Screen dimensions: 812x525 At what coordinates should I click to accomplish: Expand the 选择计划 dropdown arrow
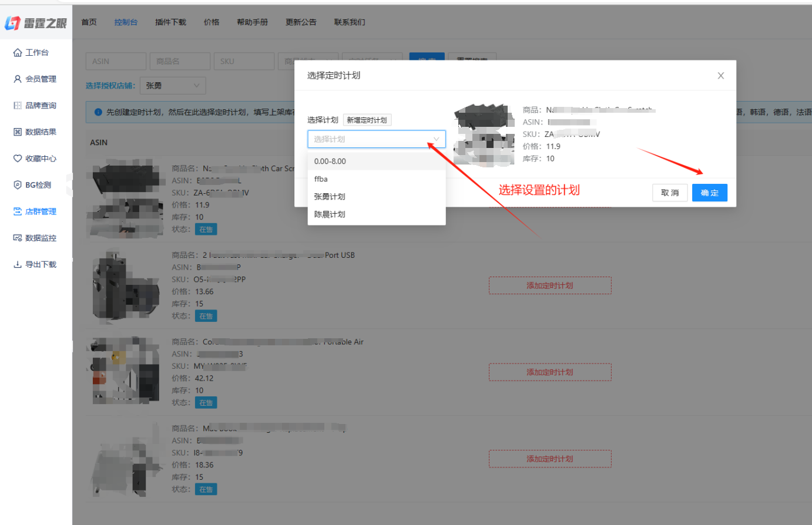coord(436,139)
